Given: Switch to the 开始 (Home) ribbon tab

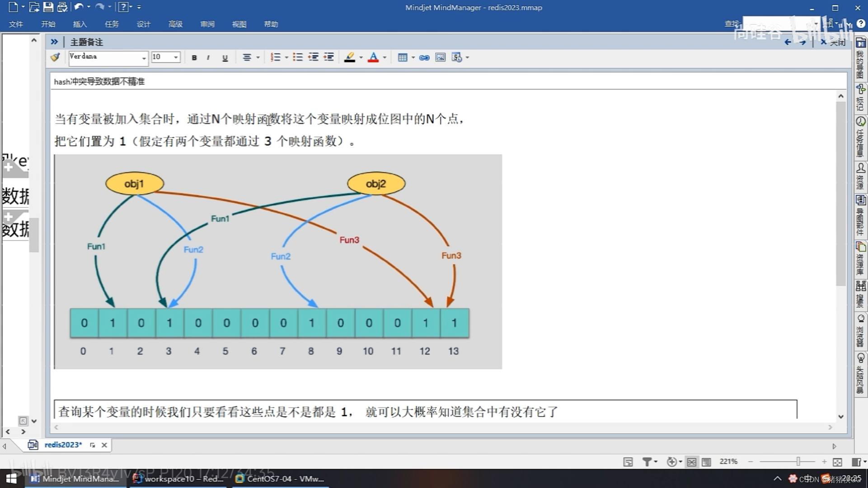Looking at the screenshot, I should pos(48,24).
